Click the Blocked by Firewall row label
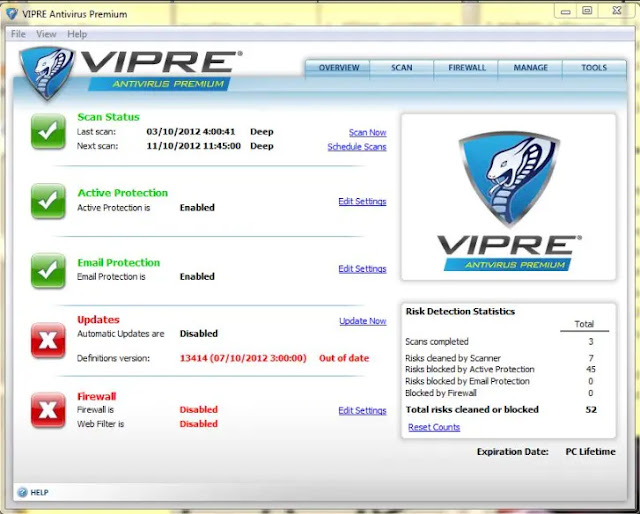Viewport: 640px width, 514px height. click(x=441, y=393)
